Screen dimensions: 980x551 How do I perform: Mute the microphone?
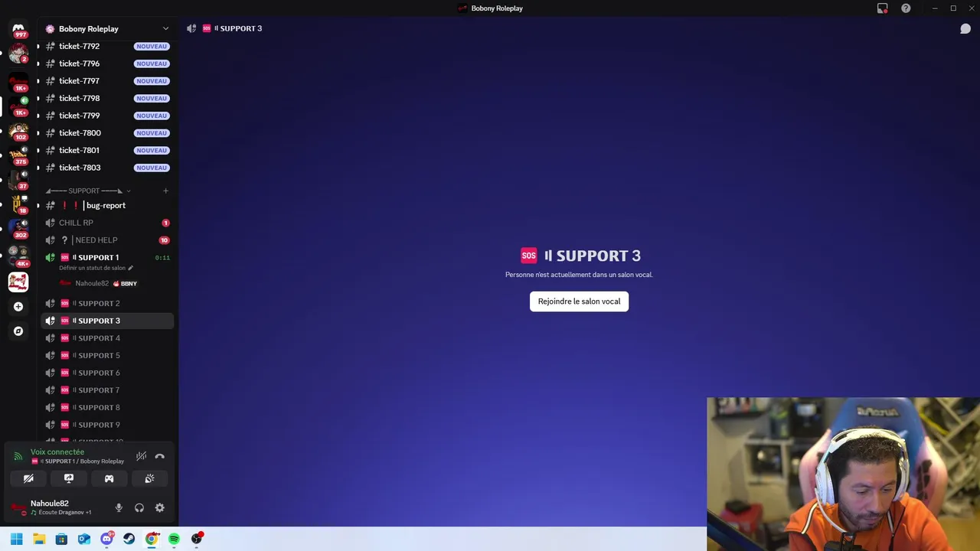coord(119,507)
